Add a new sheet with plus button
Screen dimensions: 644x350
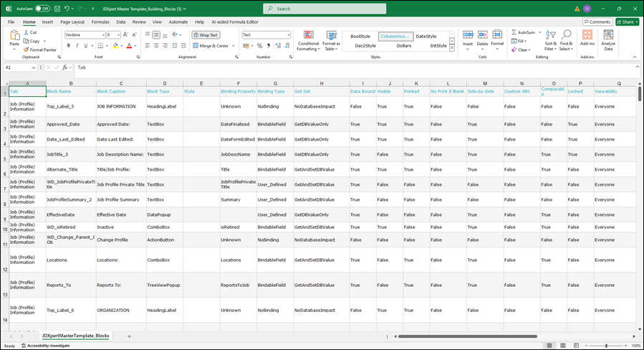point(129,336)
